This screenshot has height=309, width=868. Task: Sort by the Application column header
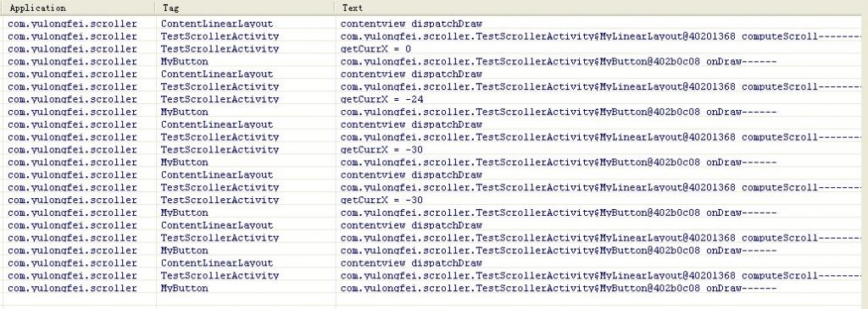click(77, 8)
